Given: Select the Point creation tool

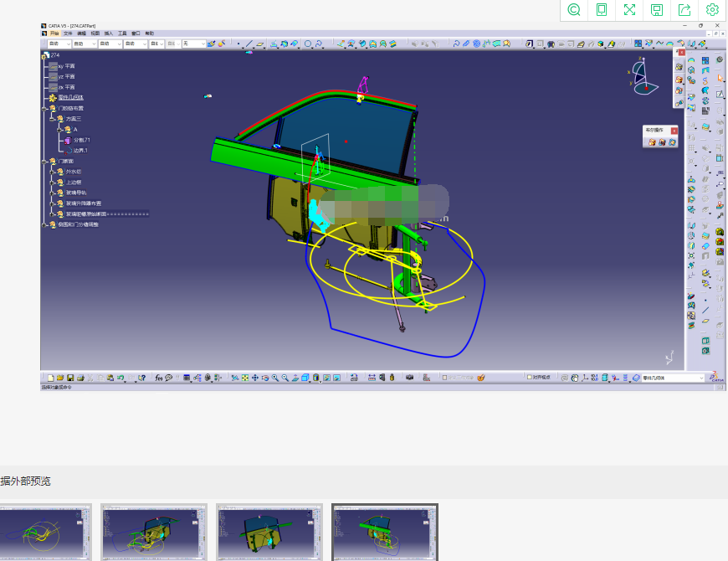Looking at the screenshot, I should click(x=238, y=44).
